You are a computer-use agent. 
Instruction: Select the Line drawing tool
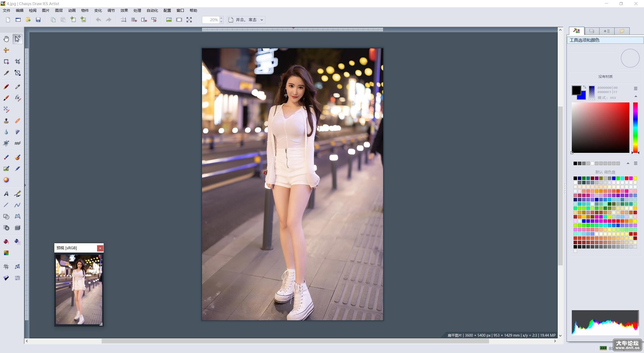[x=6, y=205]
